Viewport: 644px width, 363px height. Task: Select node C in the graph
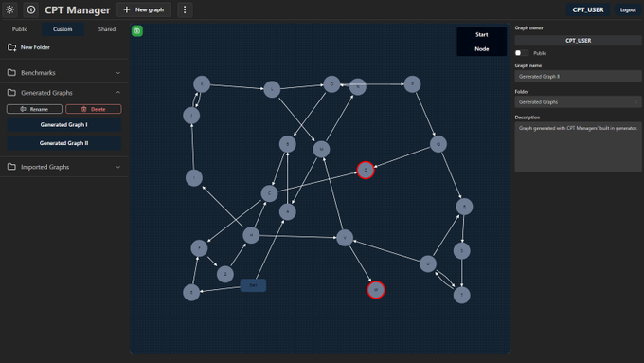click(x=269, y=193)
